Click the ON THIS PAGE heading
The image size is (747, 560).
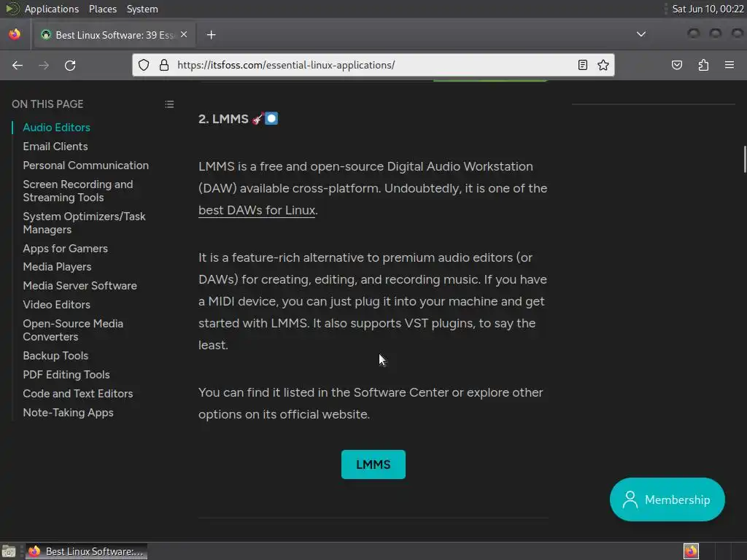click(47, 104)
